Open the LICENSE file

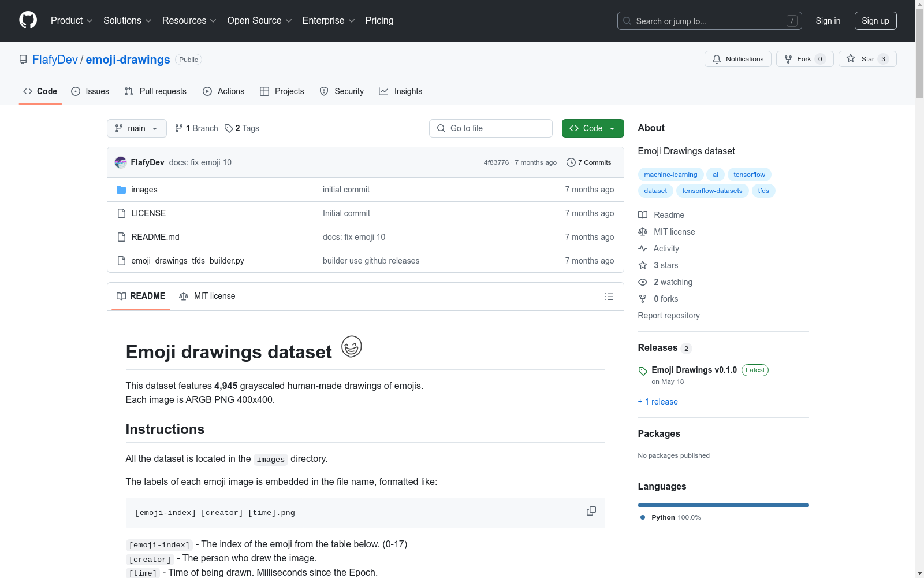point(148,213)
